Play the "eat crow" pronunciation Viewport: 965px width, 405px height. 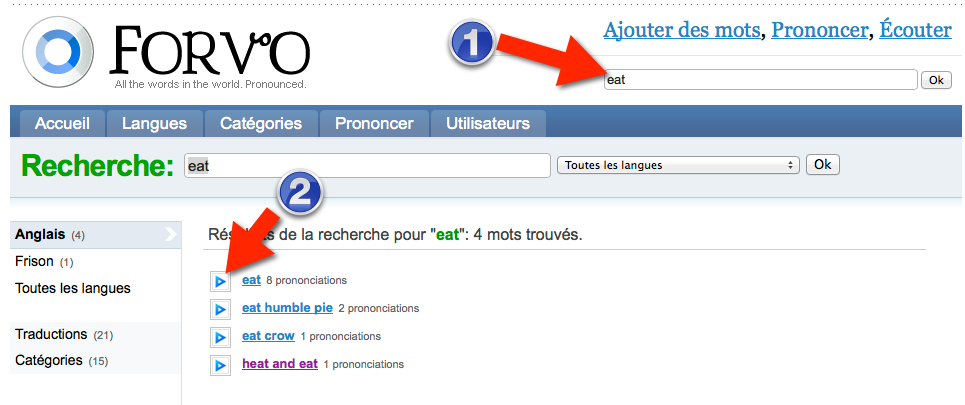[220, 337]
